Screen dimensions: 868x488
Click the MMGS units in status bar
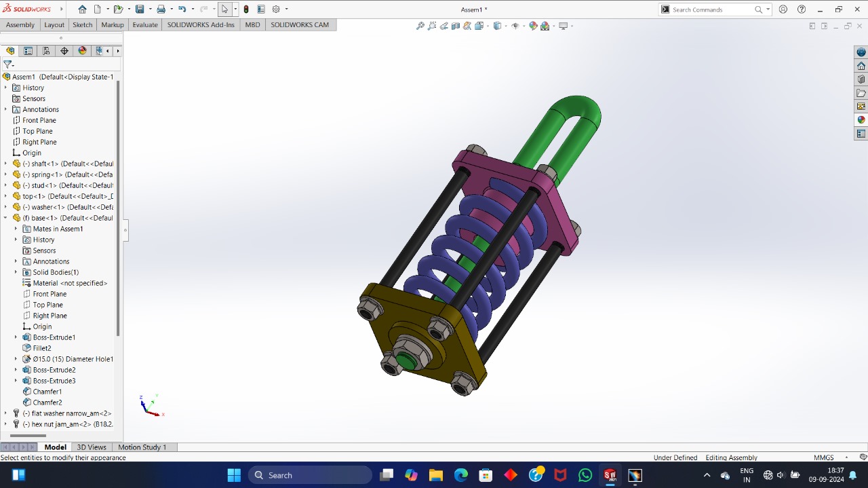pos(824,457)
